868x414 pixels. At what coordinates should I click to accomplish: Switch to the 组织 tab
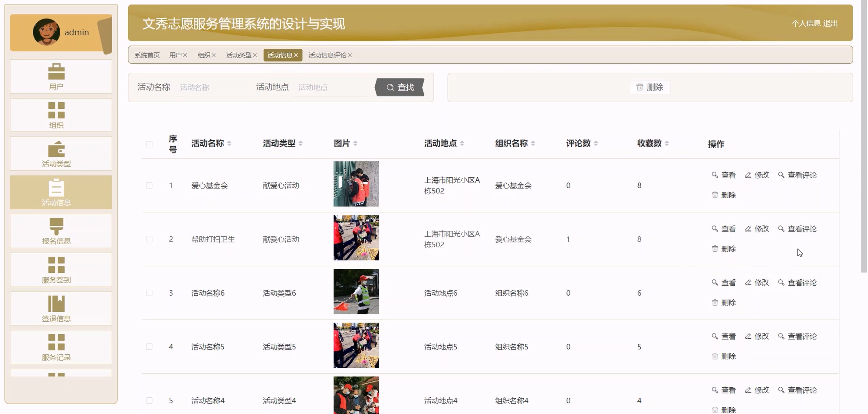[204, 55]
